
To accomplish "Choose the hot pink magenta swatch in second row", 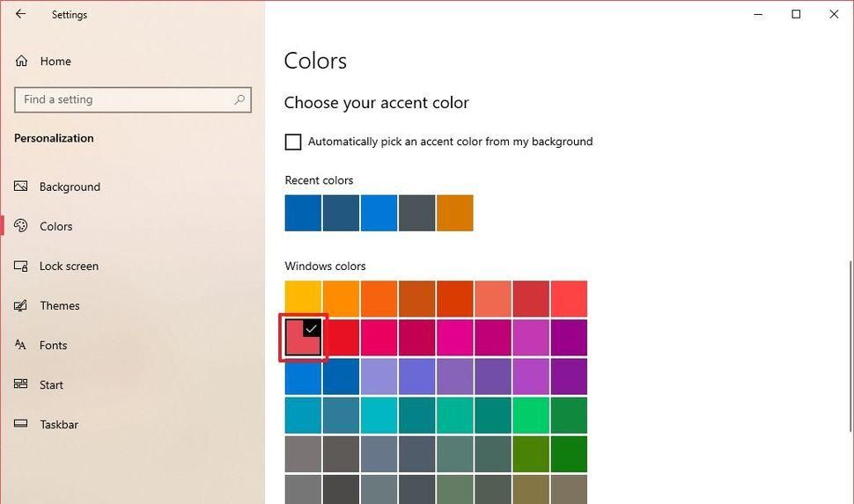I will click(455, 338).
